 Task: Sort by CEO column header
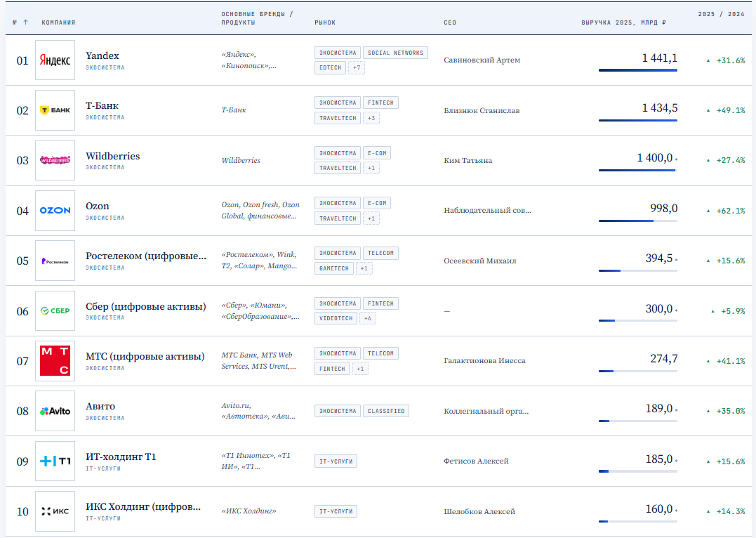click(450, 22)
